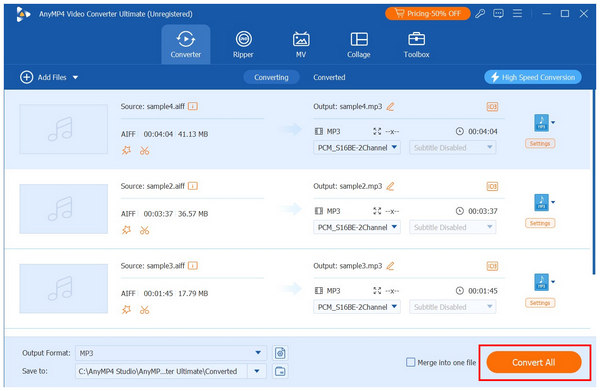Click the AnyMP4 app logo

23,14
